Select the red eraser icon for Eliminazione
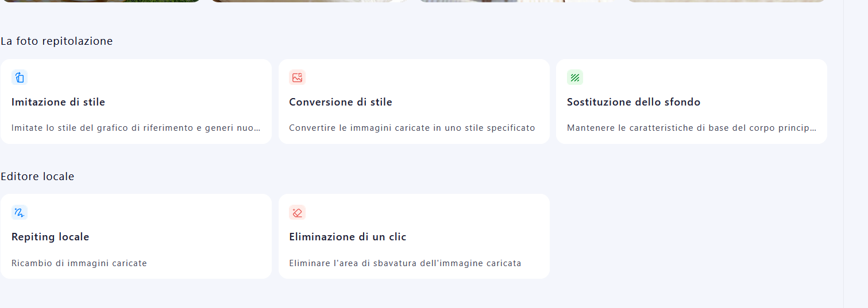The image size is (868, 308). pos(297,213)
